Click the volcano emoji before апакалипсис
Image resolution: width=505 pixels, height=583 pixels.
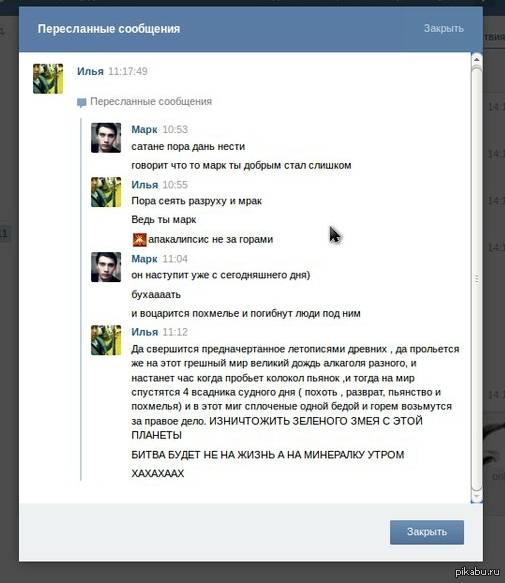tap(139, 239)
